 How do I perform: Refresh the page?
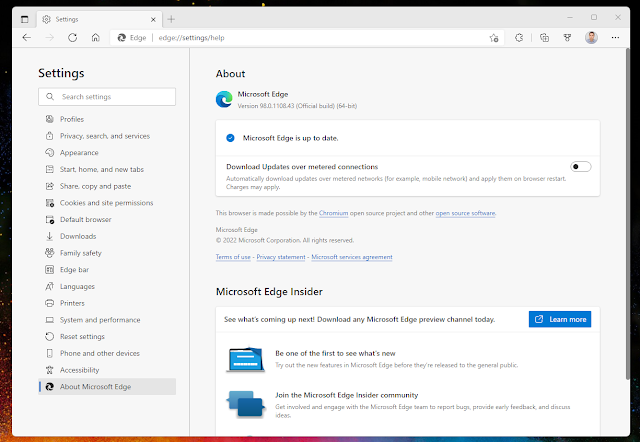click(x=72, y=38)
